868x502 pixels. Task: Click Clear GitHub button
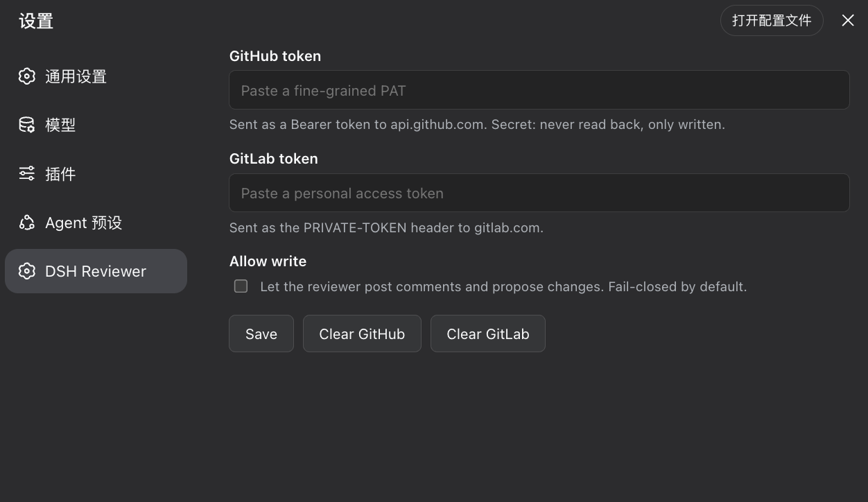click(x=362, y=334)
